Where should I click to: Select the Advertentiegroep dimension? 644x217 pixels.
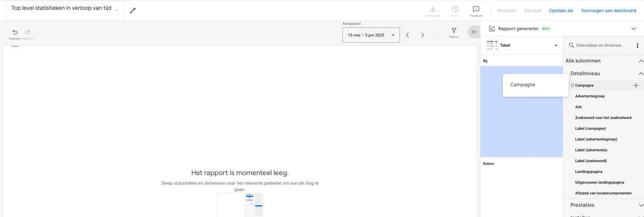click(x=590, y=96)
